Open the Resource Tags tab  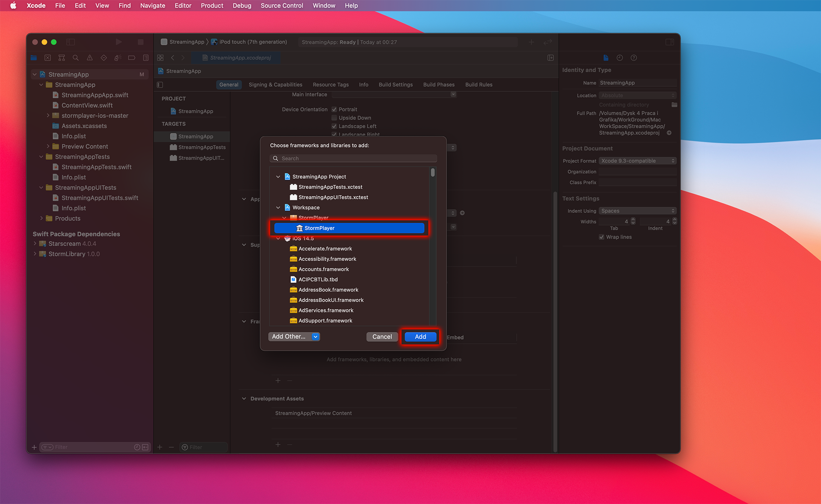tap(331, 85)
